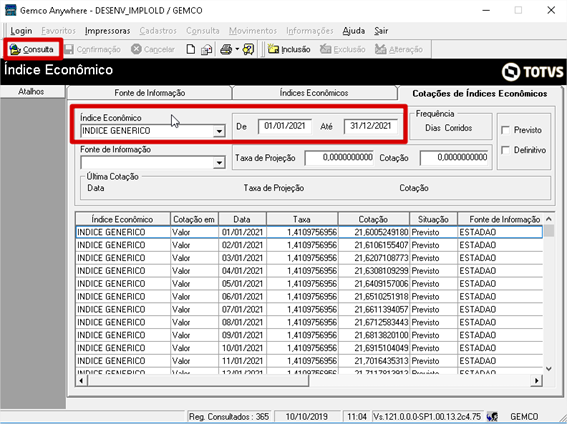This screenshot has width=567, height=424.
Task: Click the Situação column header
Action: pyautogui.click(x=433, y=219)
